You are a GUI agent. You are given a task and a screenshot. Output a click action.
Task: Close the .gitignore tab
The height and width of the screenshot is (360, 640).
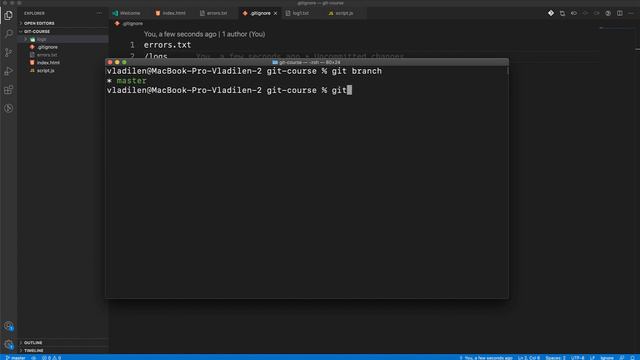[x=276, y=13]
